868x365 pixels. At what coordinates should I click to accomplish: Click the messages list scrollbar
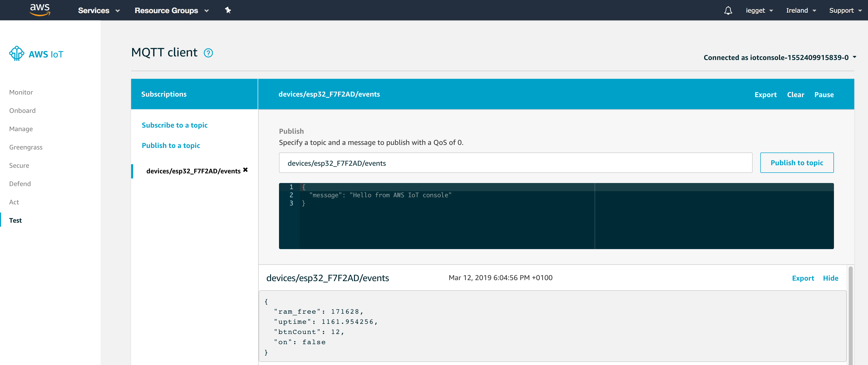tap(850, 315)
